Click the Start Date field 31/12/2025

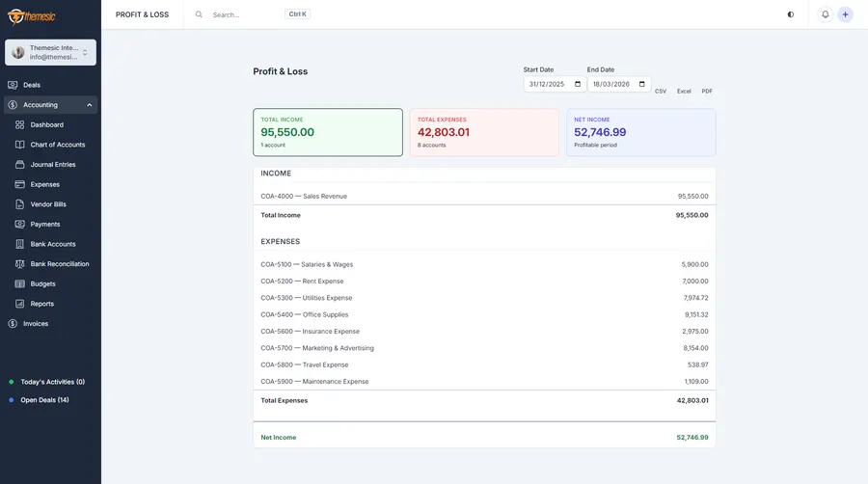pyautogui.click(x=555, y=84)
